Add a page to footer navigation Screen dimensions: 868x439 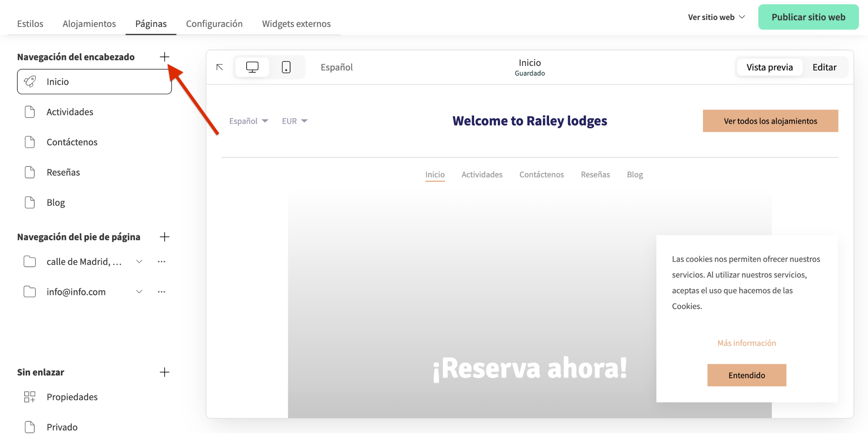tap(165, 237)
